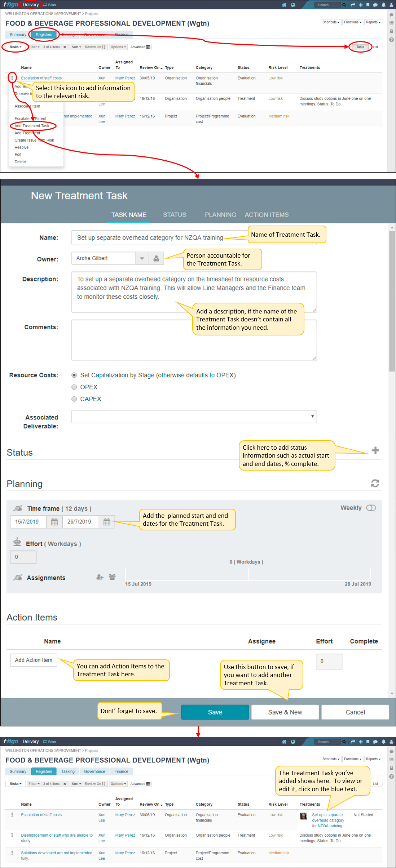Image resolution: width=396 pixels, height=868 pixels.
Task: Open the Risks dropdown in the top screenshot
Action: click(x=16, y=47)
